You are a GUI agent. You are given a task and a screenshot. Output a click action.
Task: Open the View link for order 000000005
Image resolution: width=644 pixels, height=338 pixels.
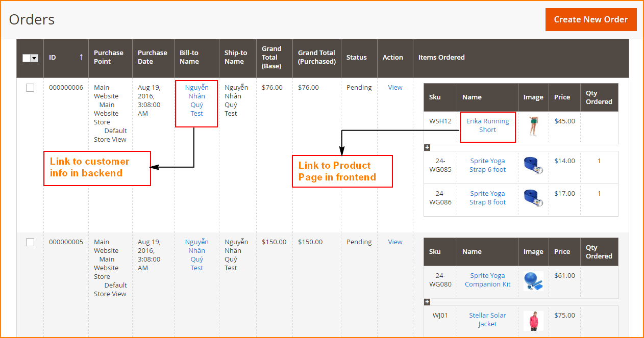(394, 242)
